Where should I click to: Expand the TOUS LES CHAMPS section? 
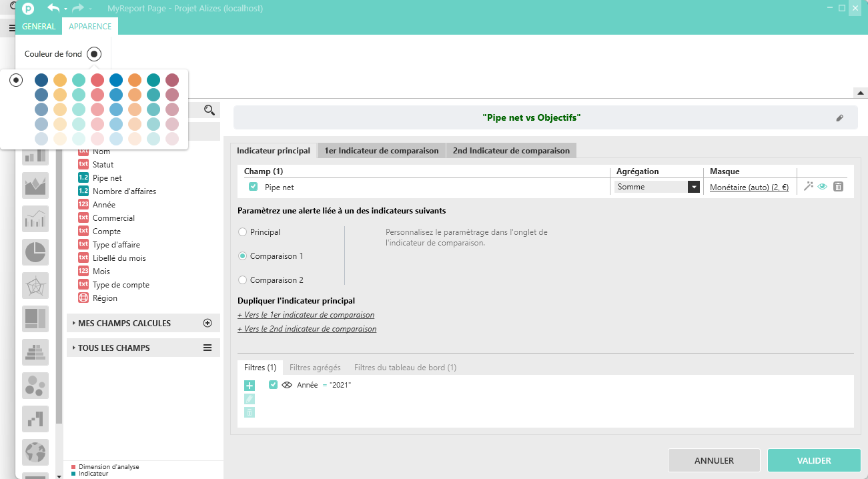click(113, 348)
